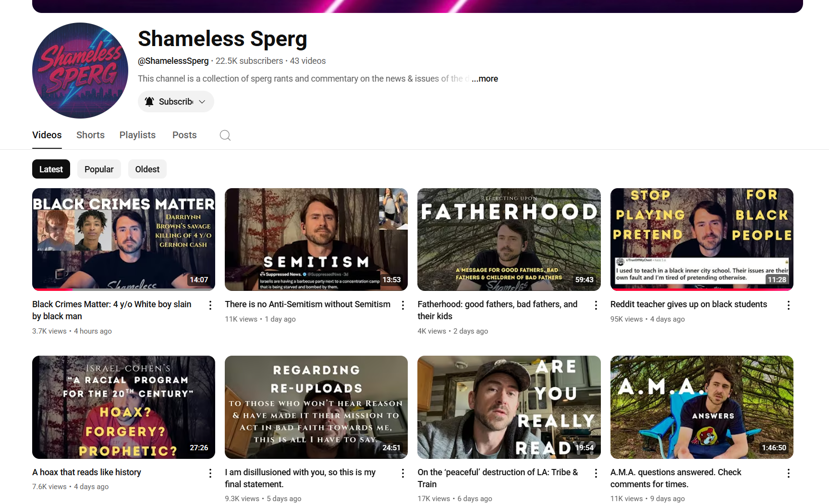The width and height of the screenshot is (829, 504).
Task: Open title 'There is no Anti-Semitism without Semitism'
Action: 307,304
